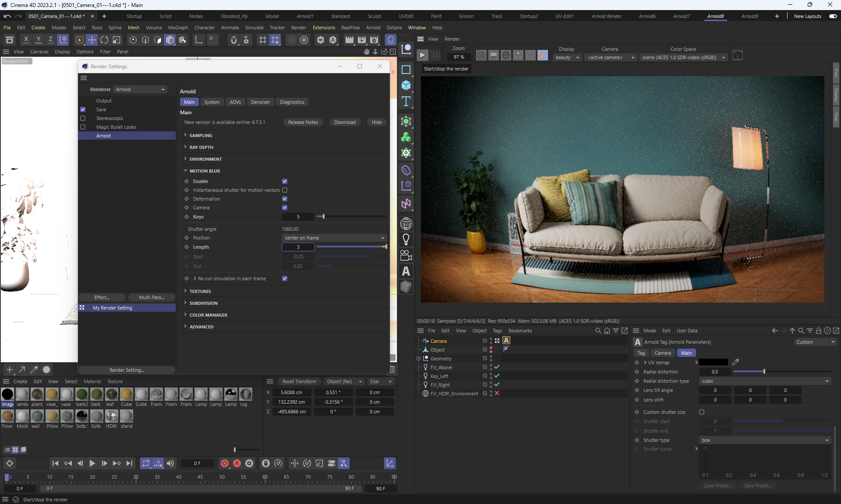The width and height of the screenshot is (841, 504).
Task: Check Custom shutter size checkbox
Action: pyautogui.click(x=702, y=412)
